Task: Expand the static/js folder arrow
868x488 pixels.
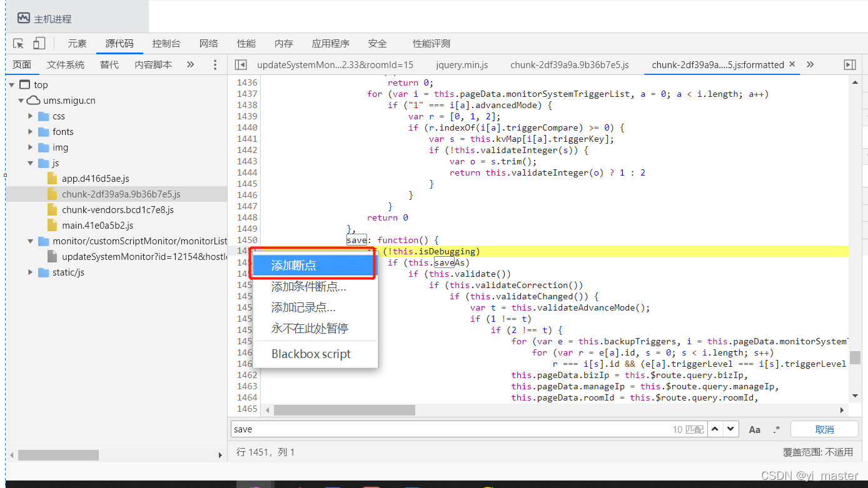Action: click(30, 272)
